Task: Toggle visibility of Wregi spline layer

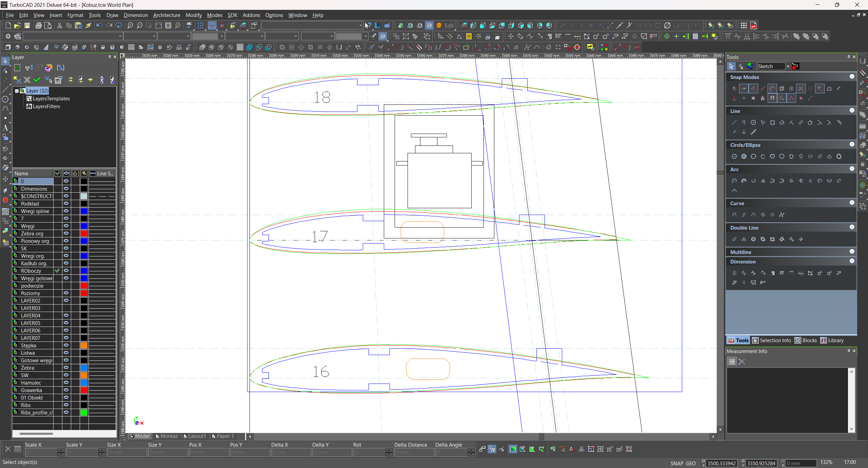Action: tap(66, 211)
